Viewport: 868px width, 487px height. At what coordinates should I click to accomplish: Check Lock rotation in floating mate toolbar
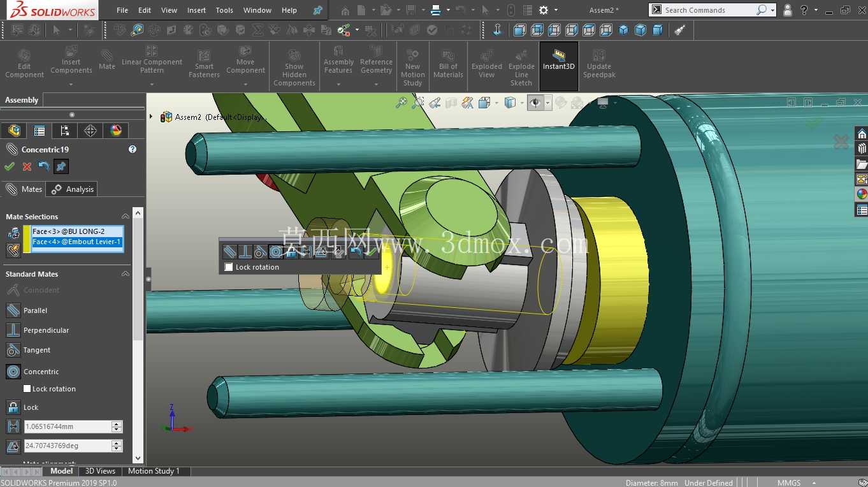229,267
